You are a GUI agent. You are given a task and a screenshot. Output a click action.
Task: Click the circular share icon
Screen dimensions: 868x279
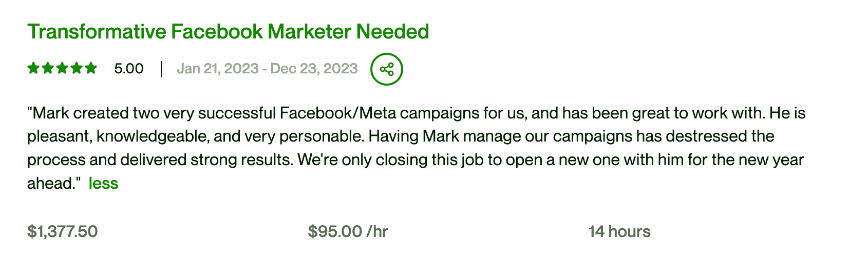coord(387,69)
